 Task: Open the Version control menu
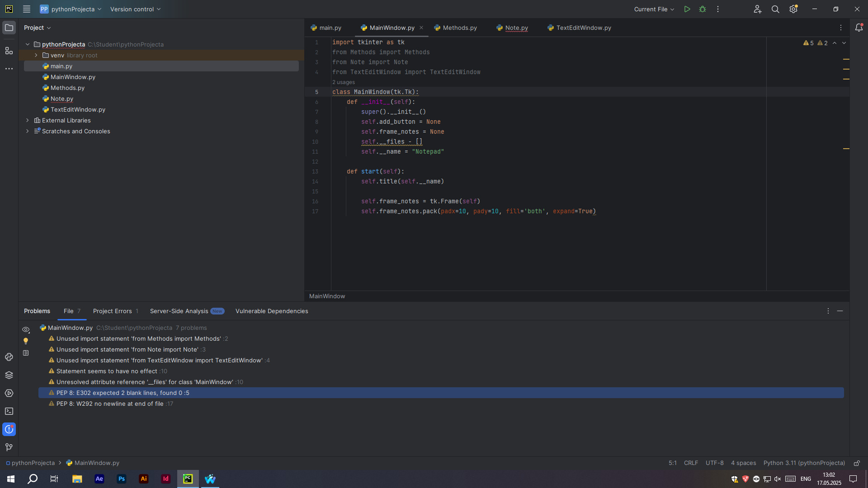tap(135, 9)
